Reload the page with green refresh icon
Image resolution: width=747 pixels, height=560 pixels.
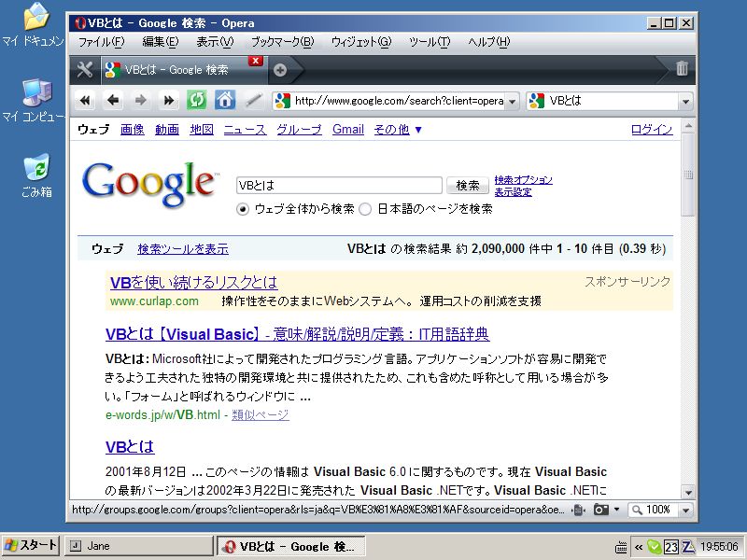(197, 101)
